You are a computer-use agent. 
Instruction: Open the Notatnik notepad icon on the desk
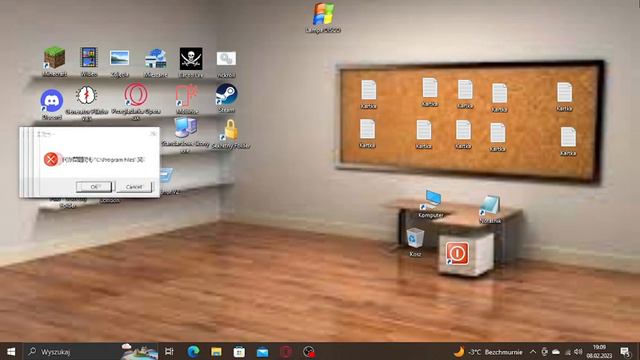coord(490,205)
